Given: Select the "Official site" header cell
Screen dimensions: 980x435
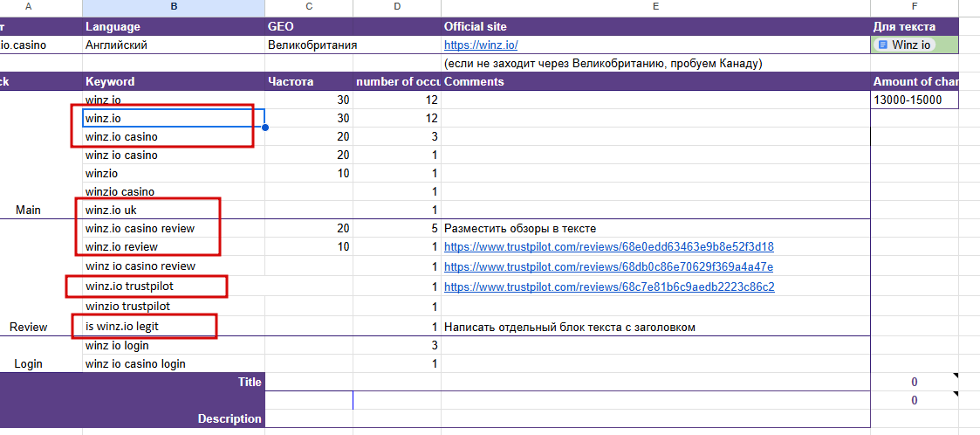Looking at the screenshot, I should click(x=655, y=27).
